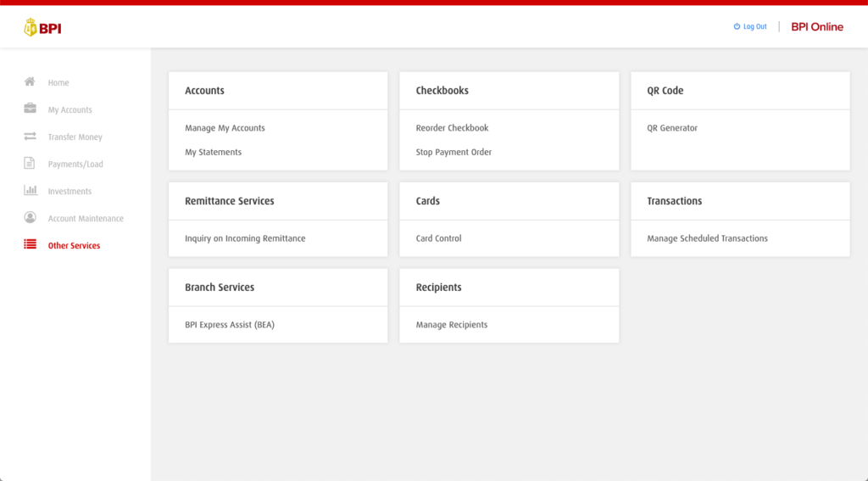
Task: View My Statements
Action: pyautogui.click(x=213, y=153)
